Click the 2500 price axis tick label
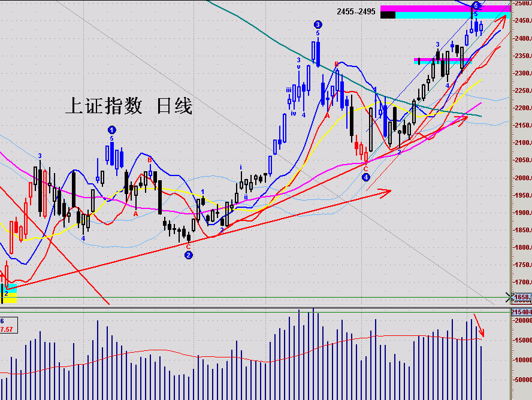Screen dimensions: 532x400 pos(522,4)
